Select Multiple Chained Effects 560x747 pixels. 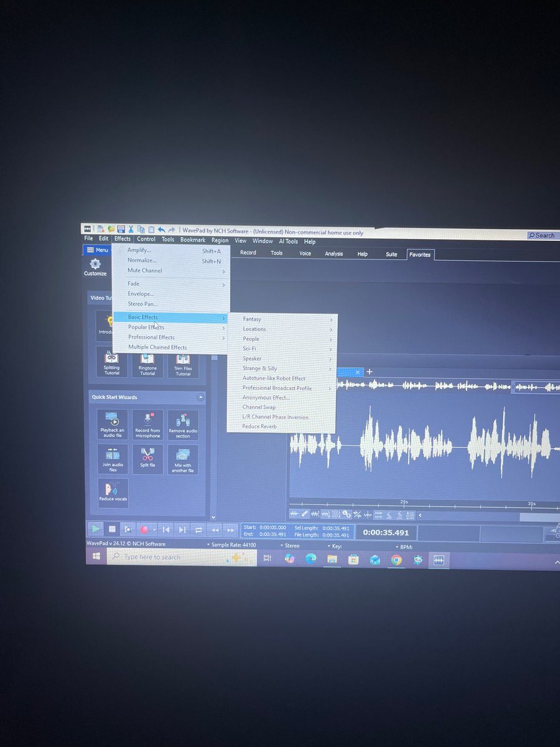[x=171, y=347]
